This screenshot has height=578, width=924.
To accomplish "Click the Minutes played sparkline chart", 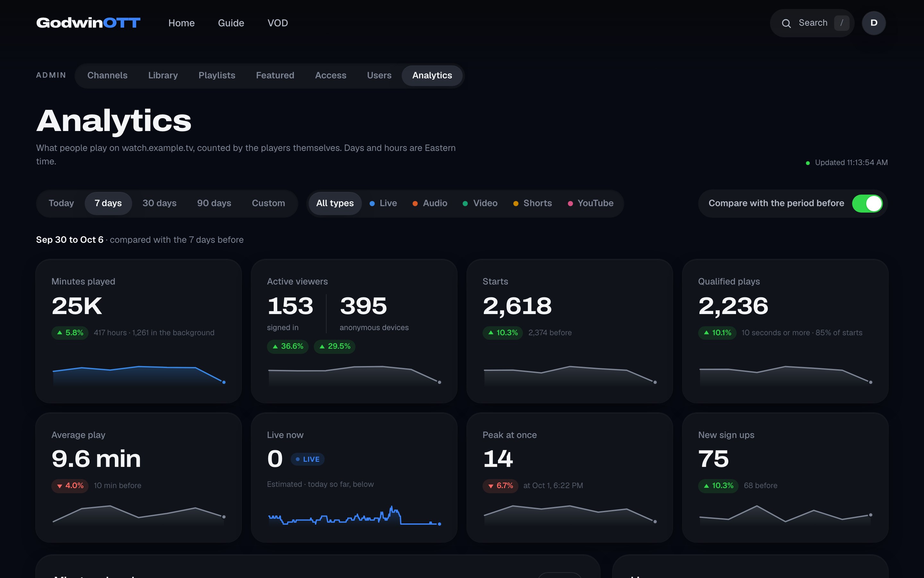I will 139,375.
